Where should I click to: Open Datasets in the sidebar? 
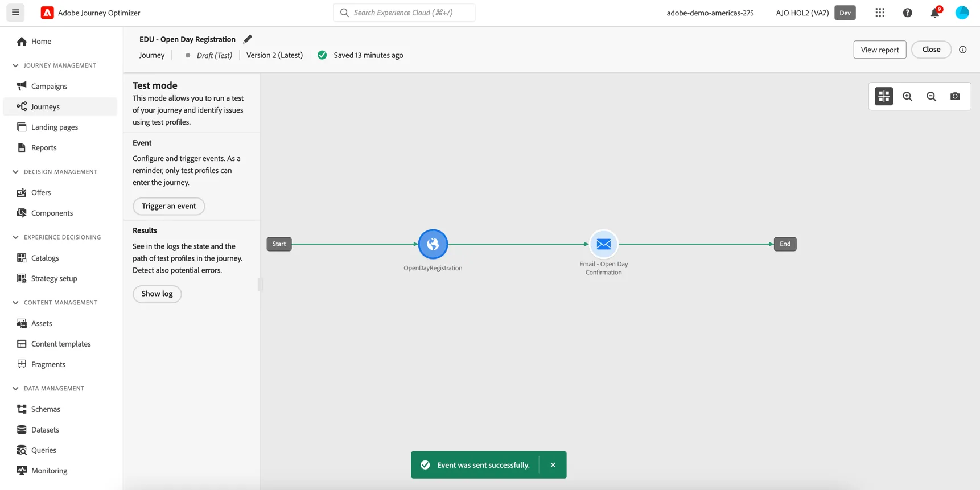pyautogui.click(x=60, y=430)
